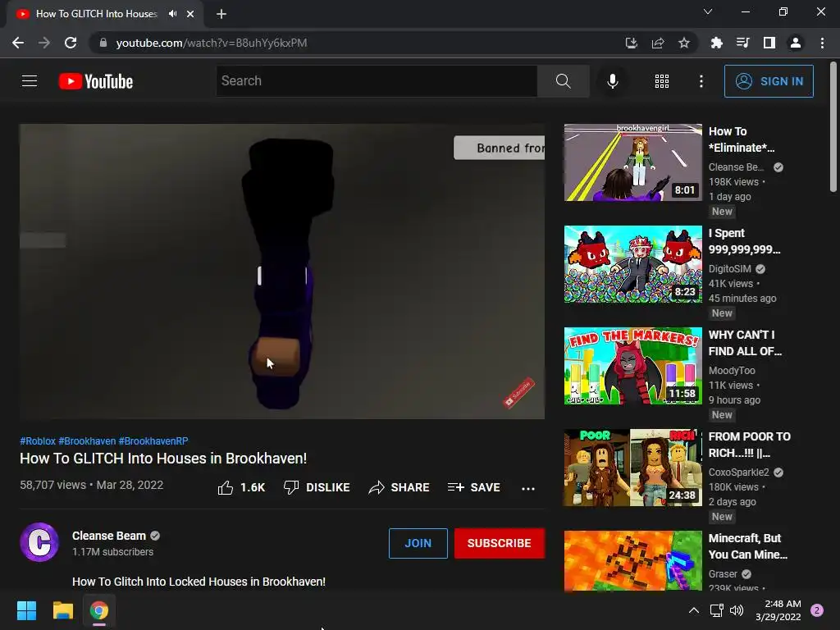Open the taskbar clock and date
Viewport: 840px width, 630px height.
[778, 610]
